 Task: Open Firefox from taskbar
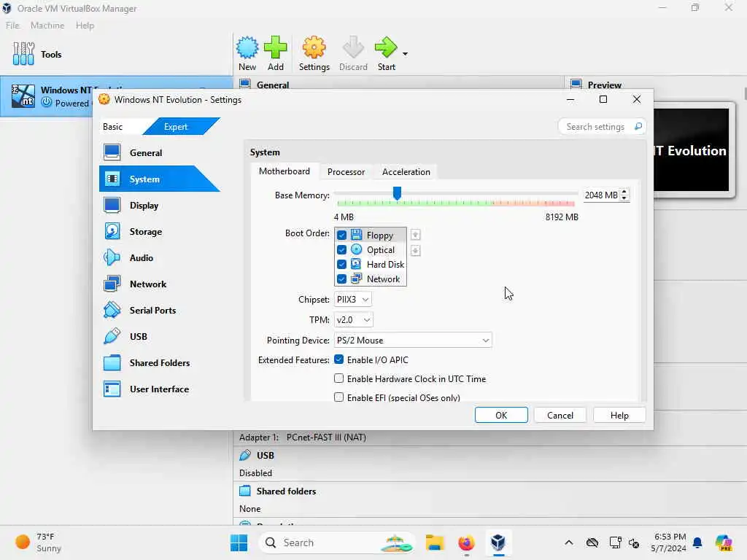pyautogui.click(x=466, y=542)
